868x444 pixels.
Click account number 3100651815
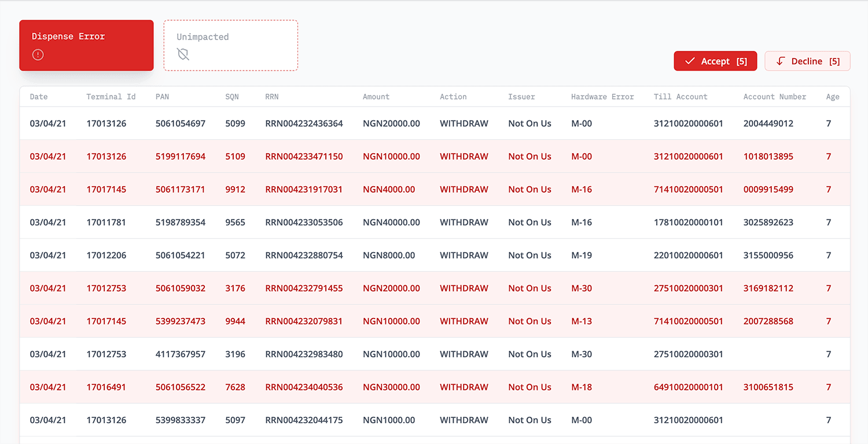[x=768, y=387]
